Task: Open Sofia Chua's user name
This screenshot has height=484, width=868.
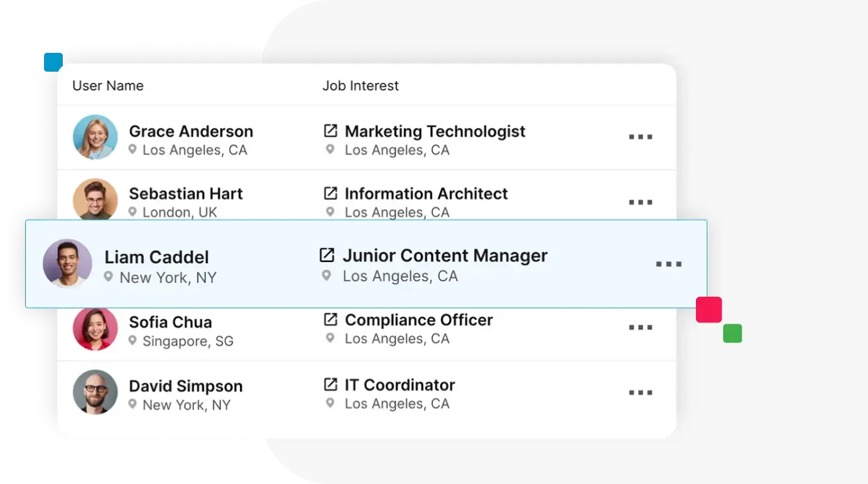Action: [170, 322]
